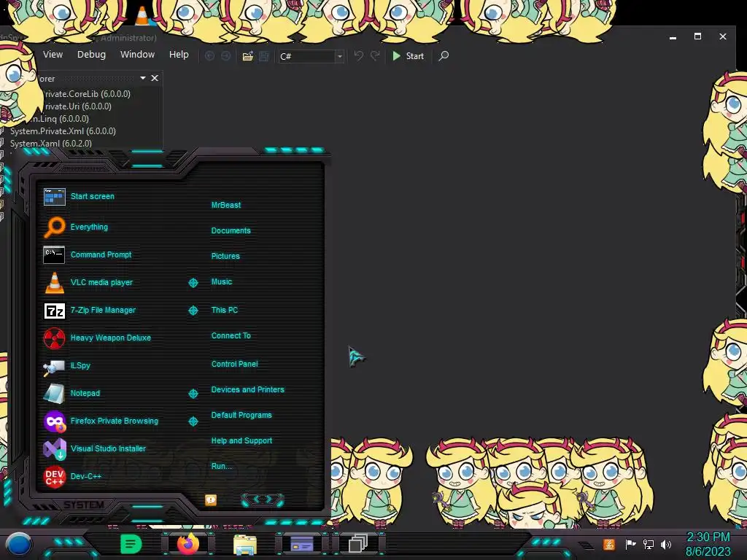747x560 pixels.
Task: Open Pictures from the start menu
Action: 225,256
